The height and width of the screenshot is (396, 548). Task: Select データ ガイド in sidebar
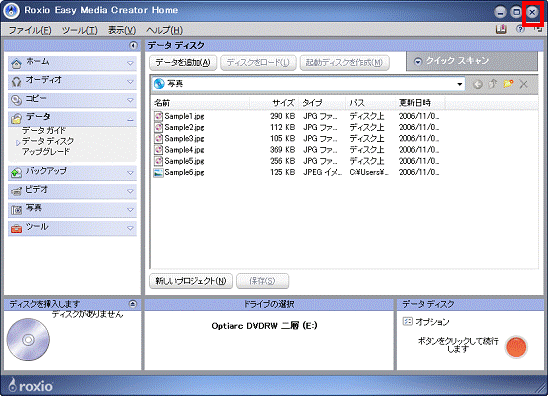(44, 130)
